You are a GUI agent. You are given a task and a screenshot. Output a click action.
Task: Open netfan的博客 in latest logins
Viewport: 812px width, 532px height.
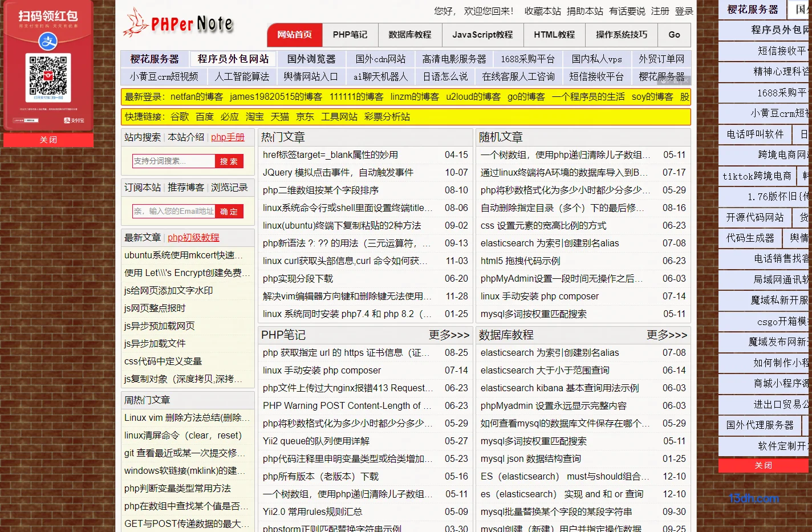197,97
